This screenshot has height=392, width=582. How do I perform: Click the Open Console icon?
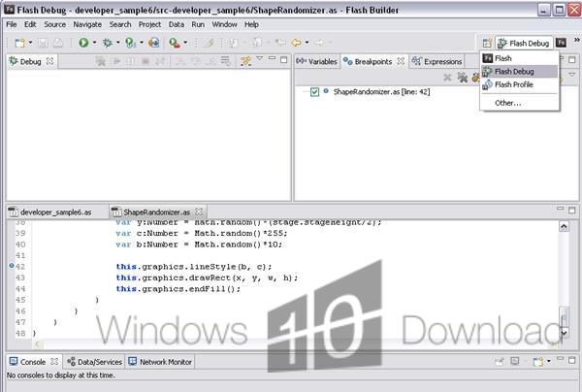(x=537, y=361)
